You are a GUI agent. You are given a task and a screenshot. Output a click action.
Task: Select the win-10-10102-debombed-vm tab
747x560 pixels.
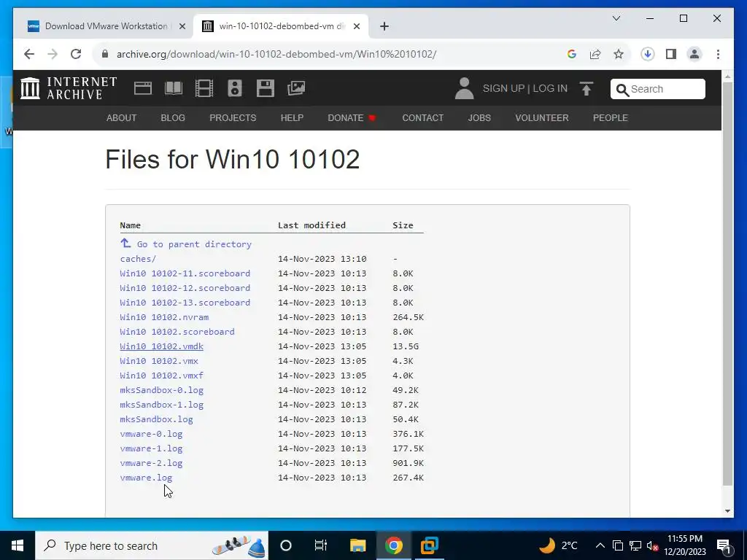click(x=281, y=26)
